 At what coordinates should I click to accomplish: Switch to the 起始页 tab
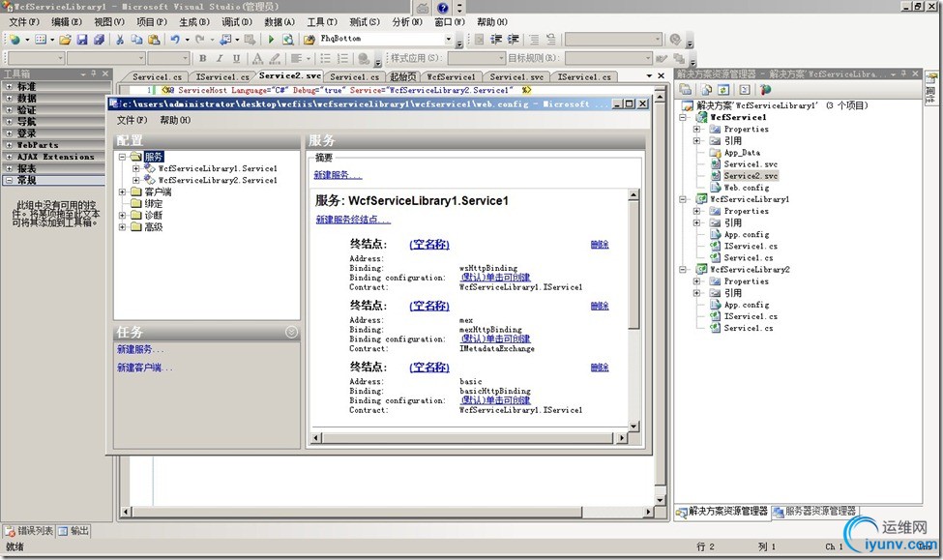coord(402,76)
